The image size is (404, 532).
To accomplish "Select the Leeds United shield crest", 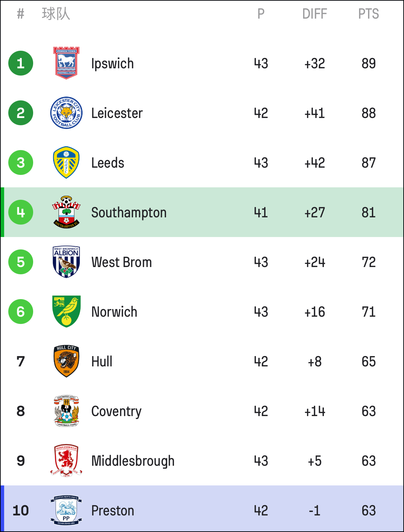I will coord(66,162).
